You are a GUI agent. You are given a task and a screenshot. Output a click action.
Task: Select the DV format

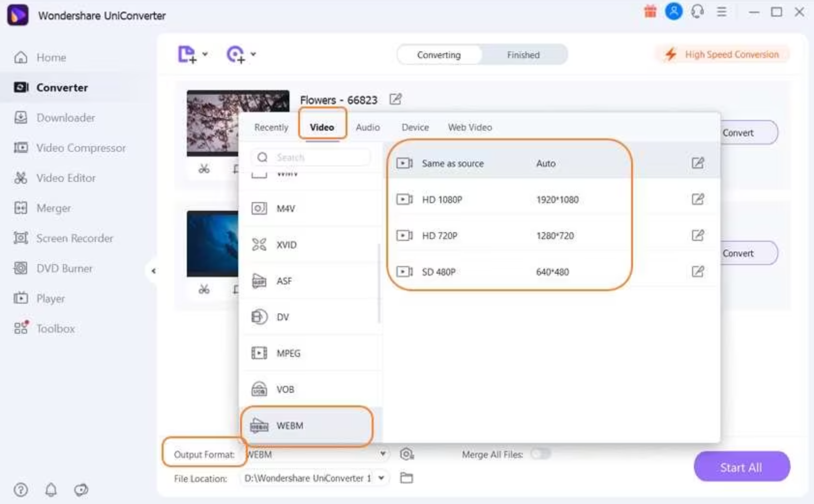(x=310, y=317)
